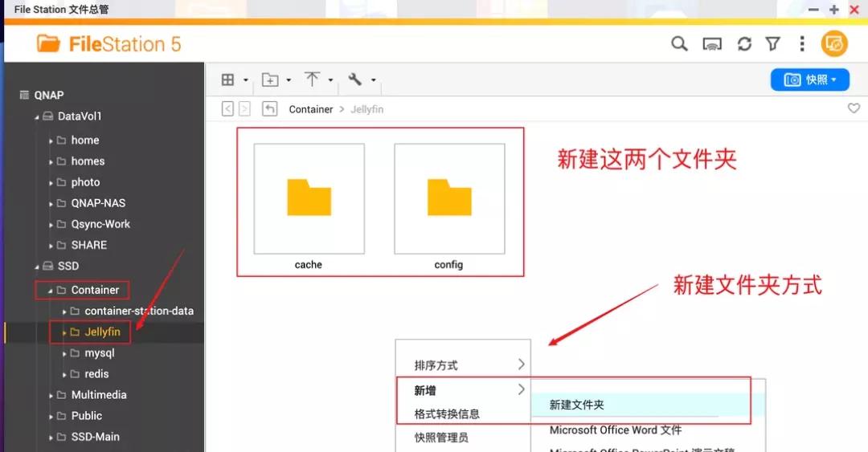Expand the Multimedia folder arrow
This screenshot has width=868, height=452.
[51, 396]
